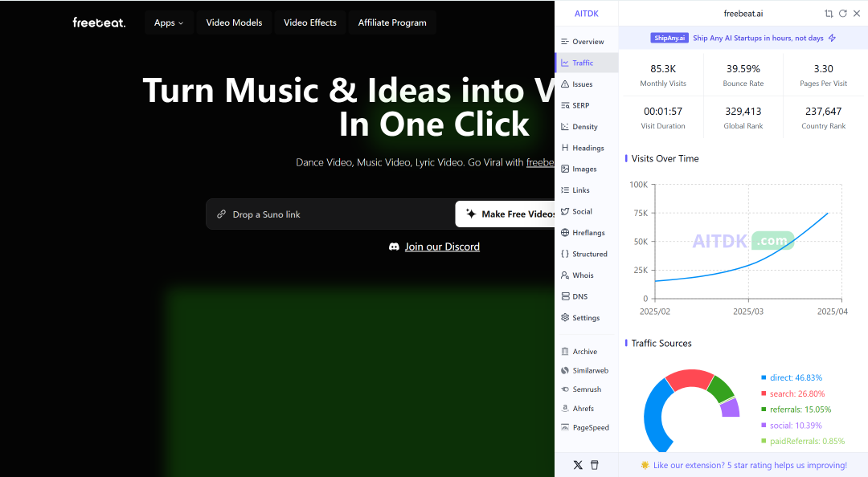This screenshot has height=477, width=868.
Task: Click the Images icon in sidebar
Action: pyautogui.click(x=565, y=169)
